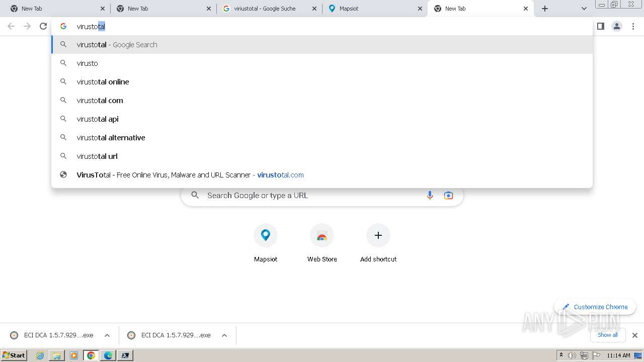This screenshot has width=644, height=362.
Task: Open the Chrome profile avatar
Action: [x=617, y=26]
